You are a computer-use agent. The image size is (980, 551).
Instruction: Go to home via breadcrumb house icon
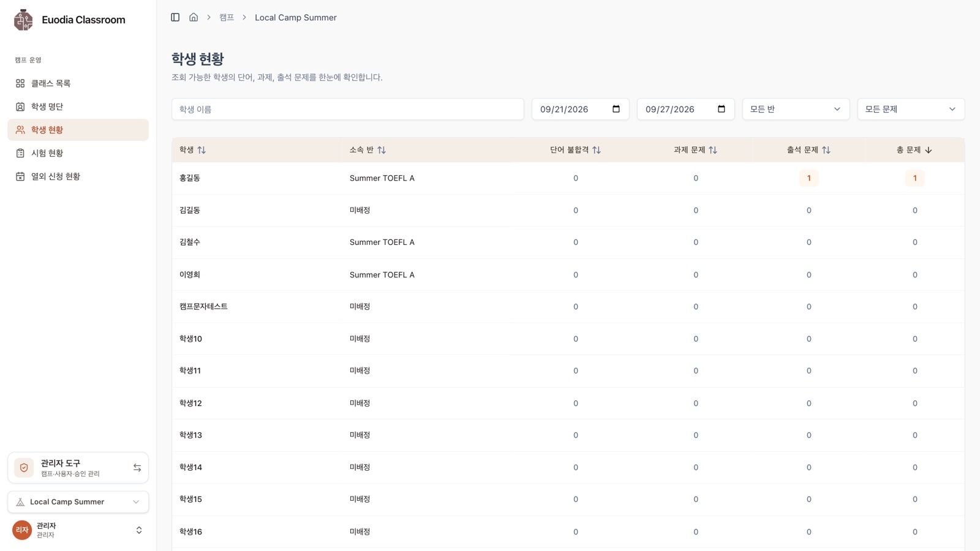tap(194, 17)
